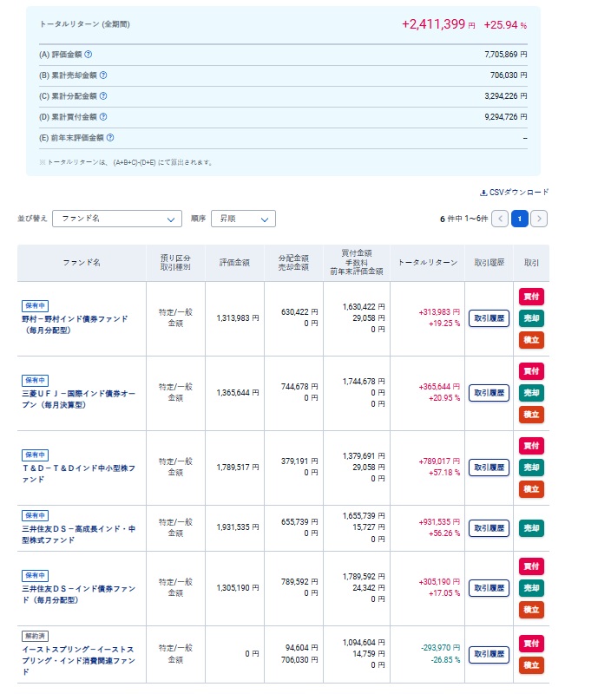611x700 pixels.
Task: Click 取引履歴 for 野村インド債券ファンド
Action: click(489, 318)
